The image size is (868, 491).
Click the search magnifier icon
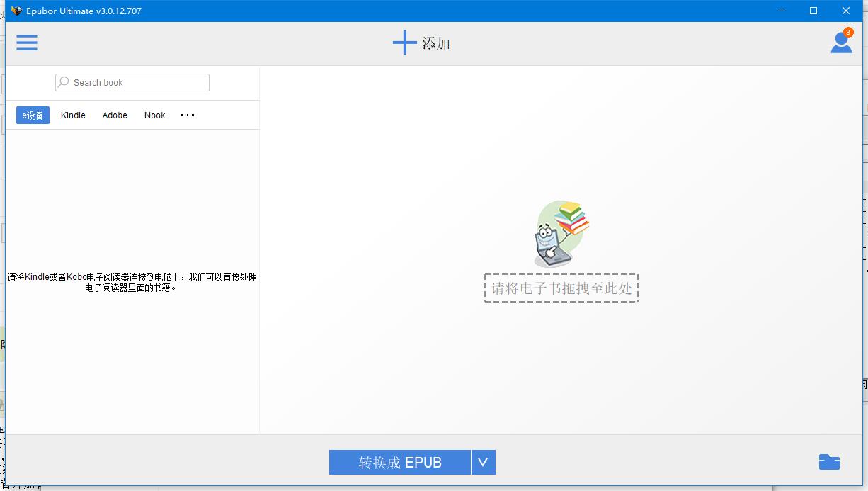tap(64, 82)
